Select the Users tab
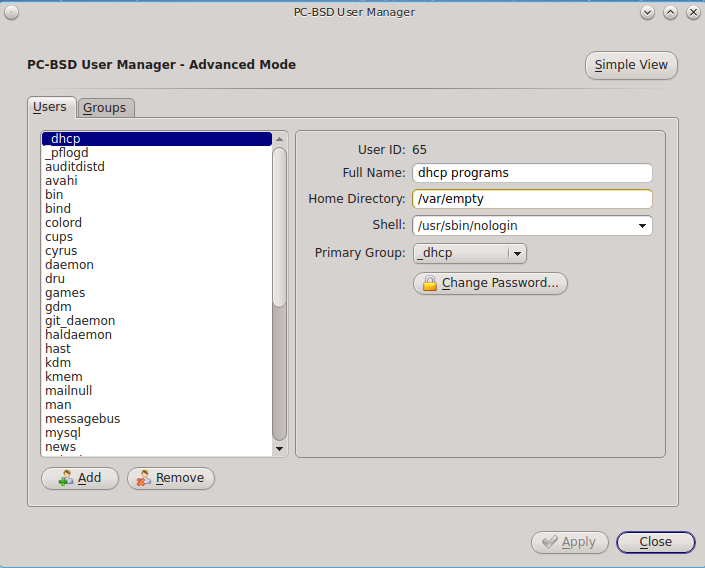 [x=50, y=107]
